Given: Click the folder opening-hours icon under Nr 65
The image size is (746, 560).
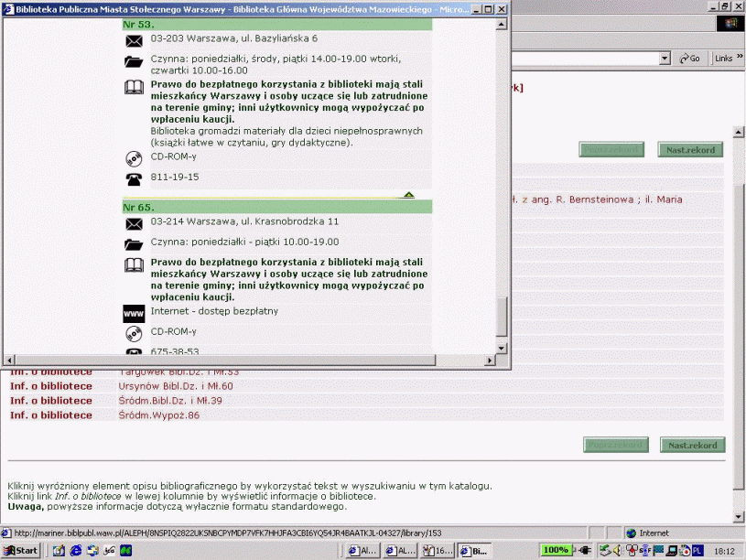Looking at the screenshot, I should tap(134, 243).
